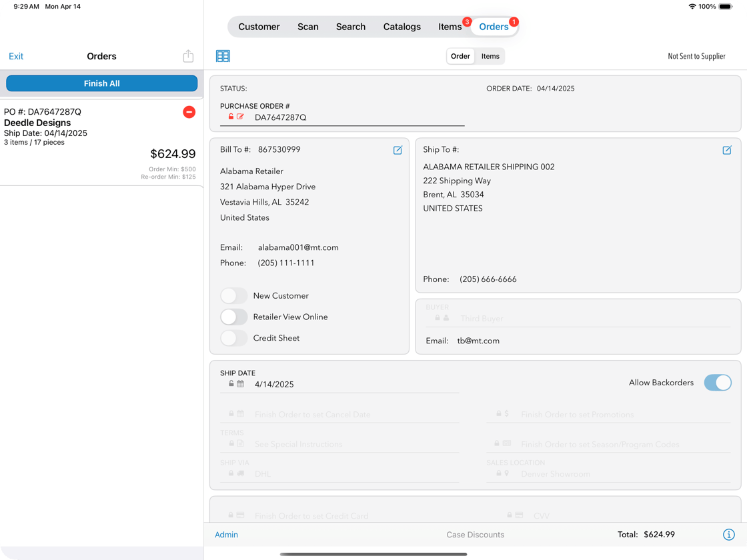The height and width of the screenshot is (560, 747).
Task: Open the Scan tab
Action: pos(307,27)
